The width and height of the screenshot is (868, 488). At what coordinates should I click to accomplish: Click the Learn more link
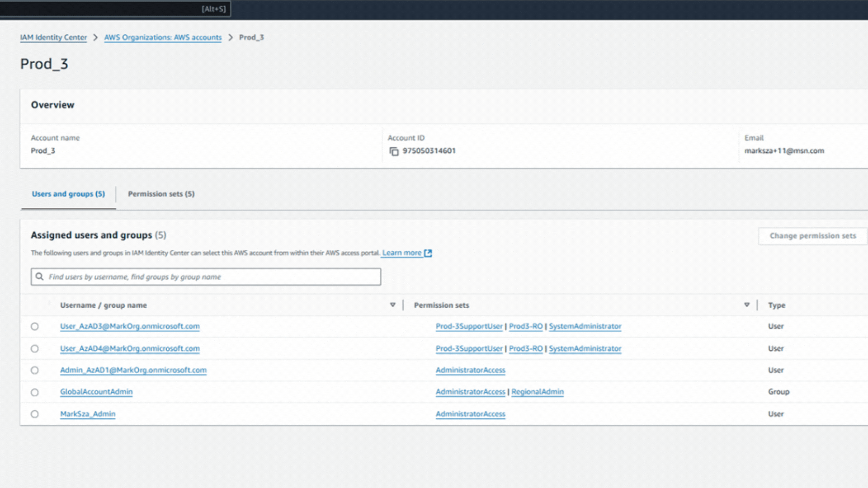[401, 253]
